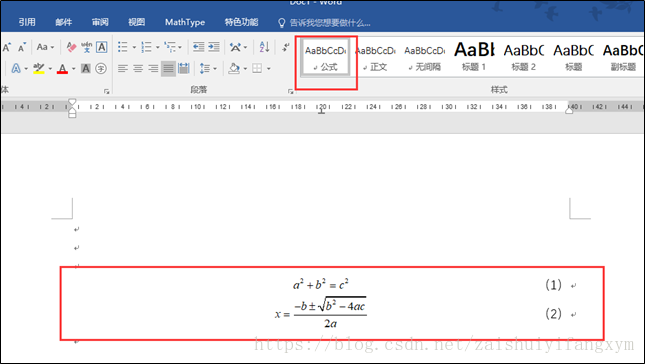645x364 pixels.
Task: Apply the 标题 1 style
Action: (474, 57)
